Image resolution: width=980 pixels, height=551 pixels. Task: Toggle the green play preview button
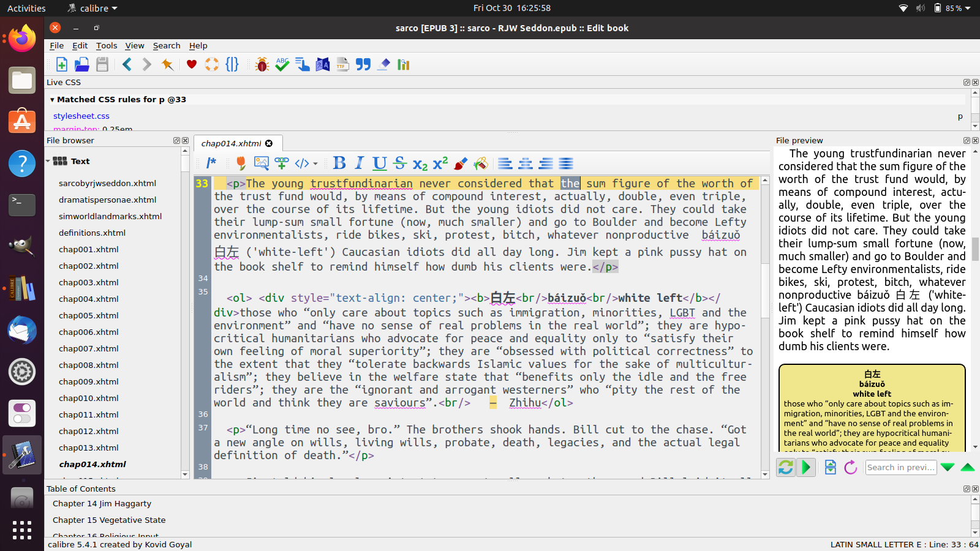806,467
